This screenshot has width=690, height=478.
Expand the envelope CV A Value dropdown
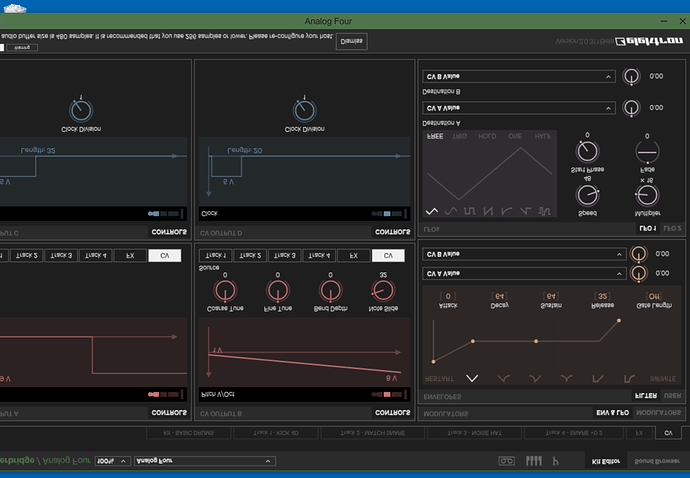(524, 274)
